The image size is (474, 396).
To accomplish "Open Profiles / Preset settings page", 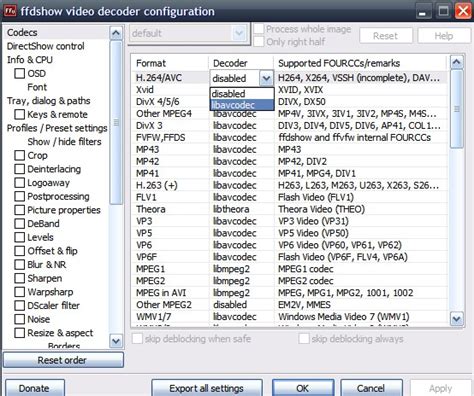I will 57,128.
